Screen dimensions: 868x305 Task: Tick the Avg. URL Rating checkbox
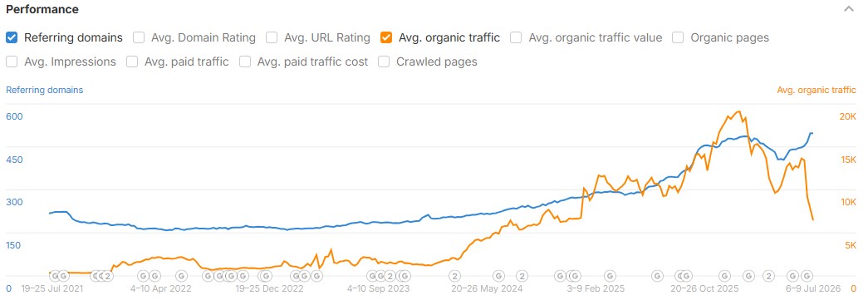272,37
